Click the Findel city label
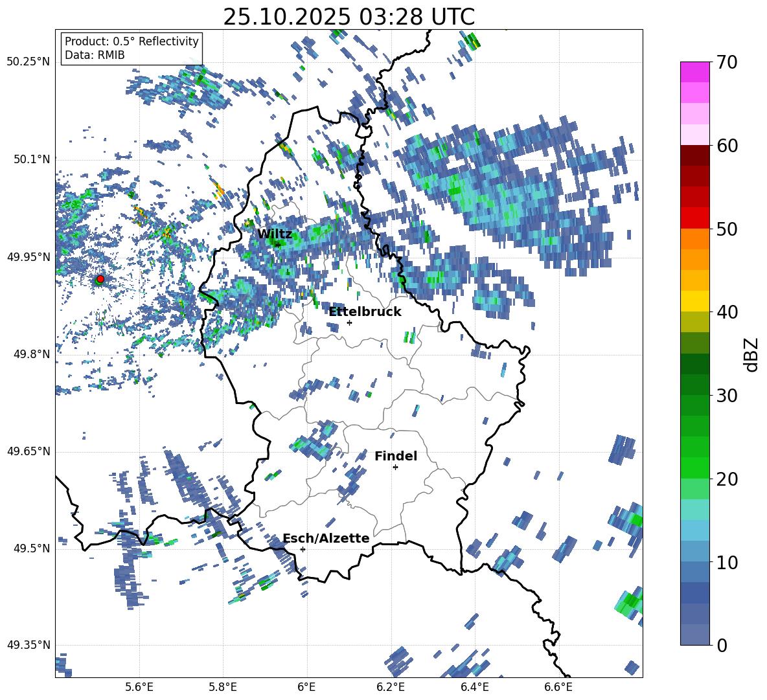This screenshot has width=767, height=700. point(396,456)
